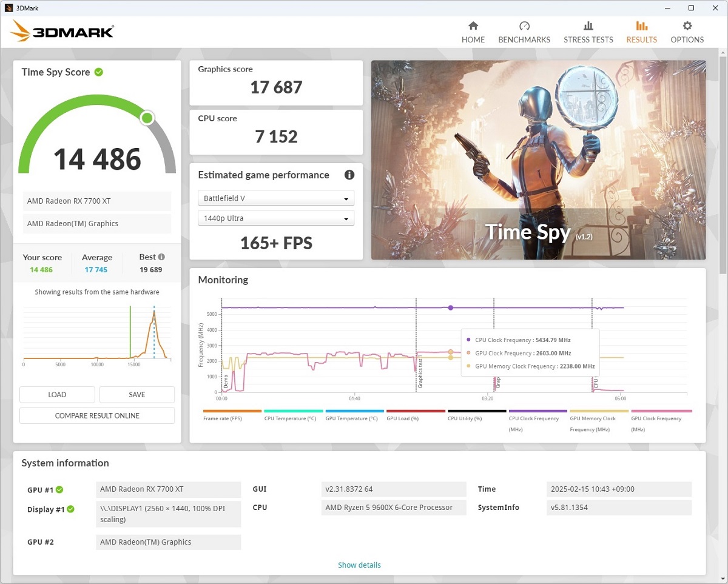
Task: Click the GUI version v2.31.8372 64 field
Action: (394, 489)
